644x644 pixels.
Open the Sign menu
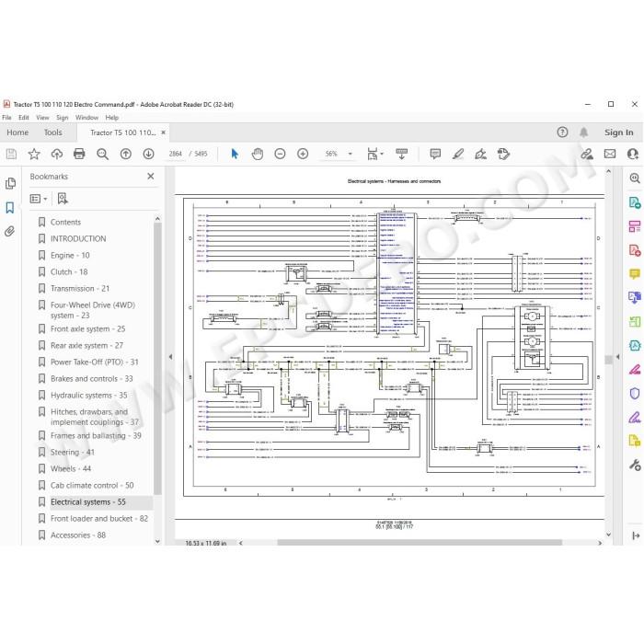(63, 118)
